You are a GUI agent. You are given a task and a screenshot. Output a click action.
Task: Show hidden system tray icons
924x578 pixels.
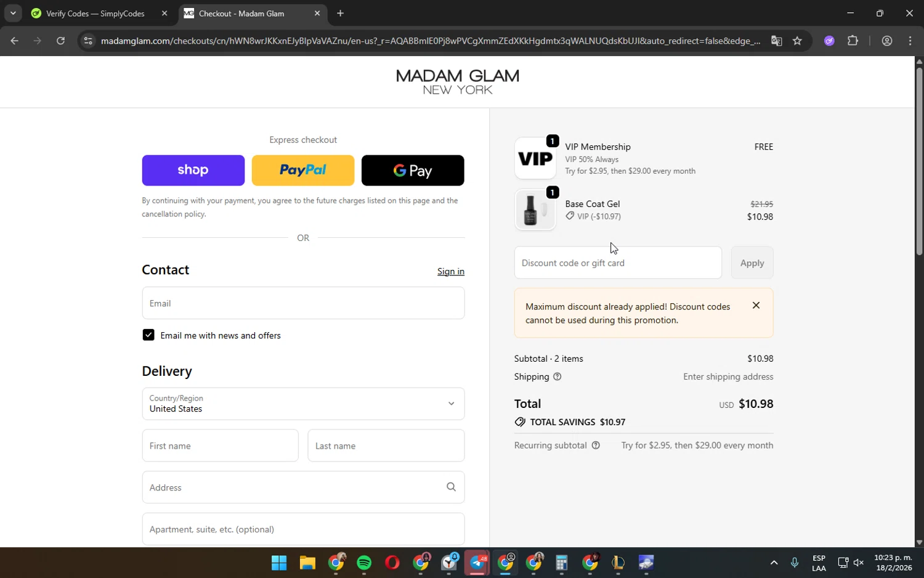774,563
